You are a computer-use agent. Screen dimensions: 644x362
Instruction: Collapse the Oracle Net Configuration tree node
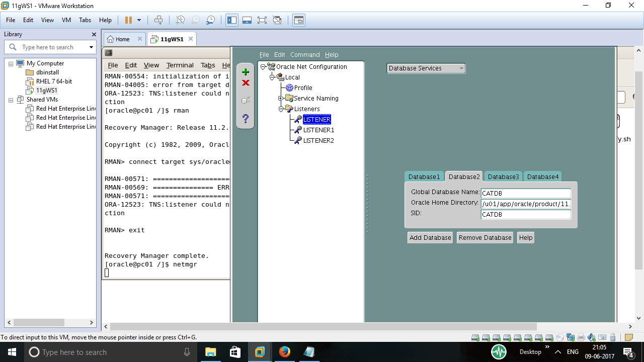(x=263, y=66)
